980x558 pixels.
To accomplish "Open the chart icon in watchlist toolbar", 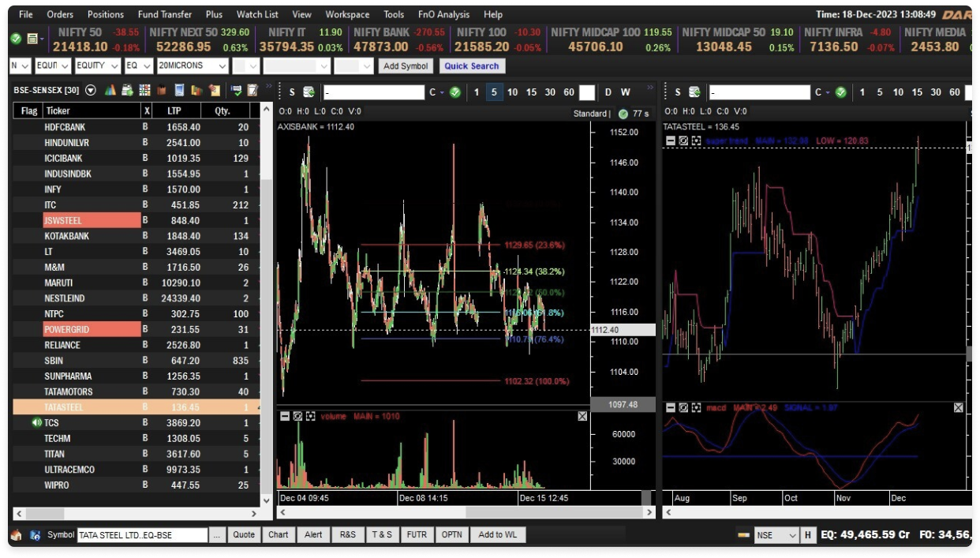I will (110, 90).
